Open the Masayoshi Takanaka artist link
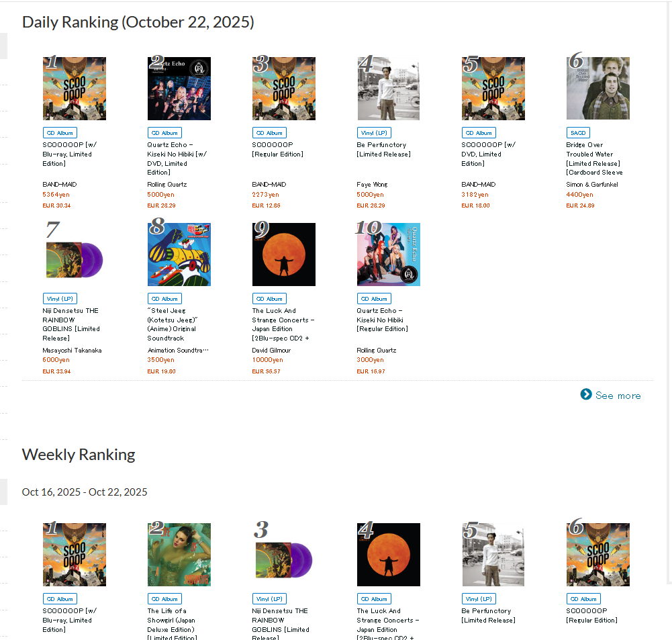Image resolution: width=672 pixels, height=640 pixels. click(x=72, y=351)
